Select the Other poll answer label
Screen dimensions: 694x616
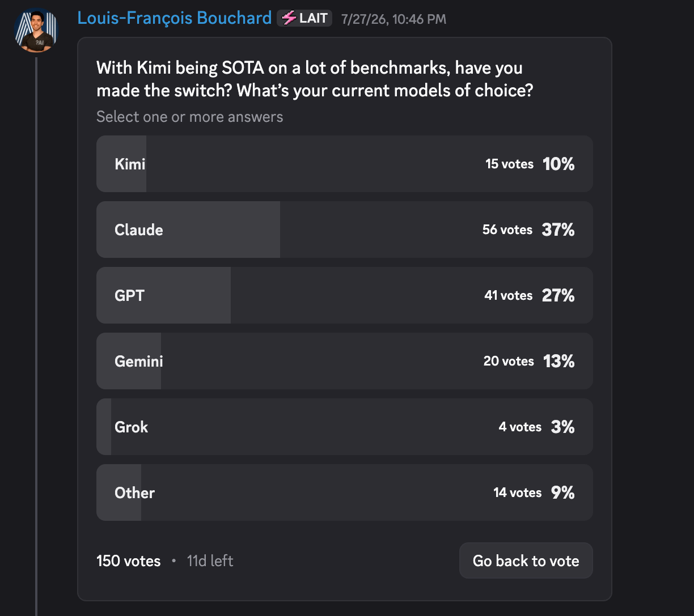pos(134,492)
